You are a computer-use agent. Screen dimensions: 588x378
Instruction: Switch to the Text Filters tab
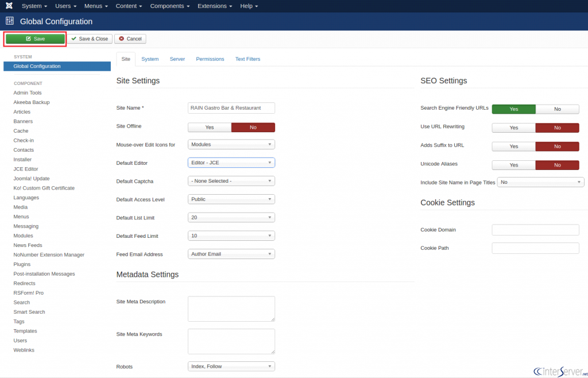[248, 59]
